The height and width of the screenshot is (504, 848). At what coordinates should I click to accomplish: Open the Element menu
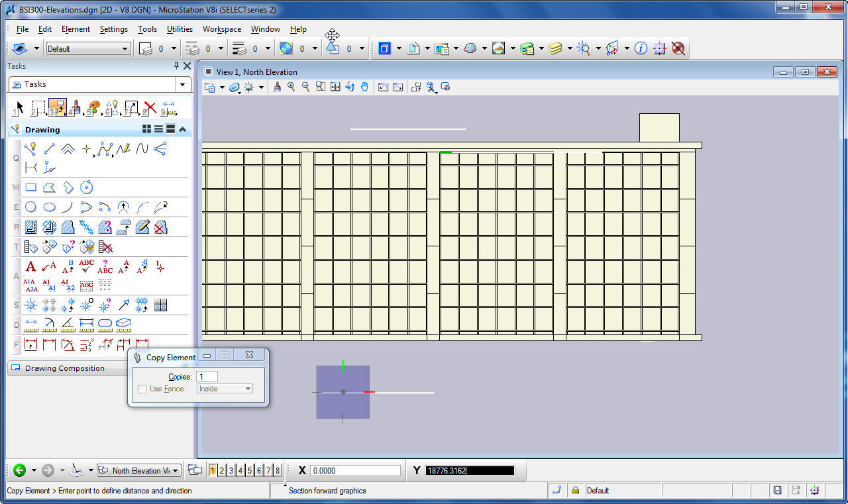76,29
